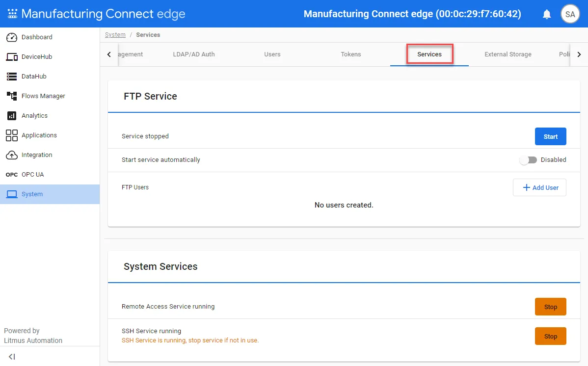This screenshot has width=588, height=366.
Task: Open the app launcher grid icon
Action: 12,14
